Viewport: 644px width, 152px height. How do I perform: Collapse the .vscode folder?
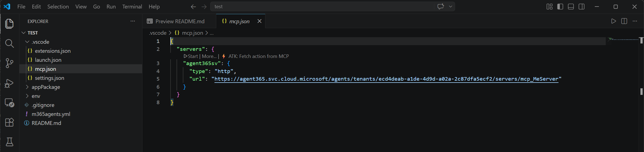pyautogui.click(x=40, y=42)
